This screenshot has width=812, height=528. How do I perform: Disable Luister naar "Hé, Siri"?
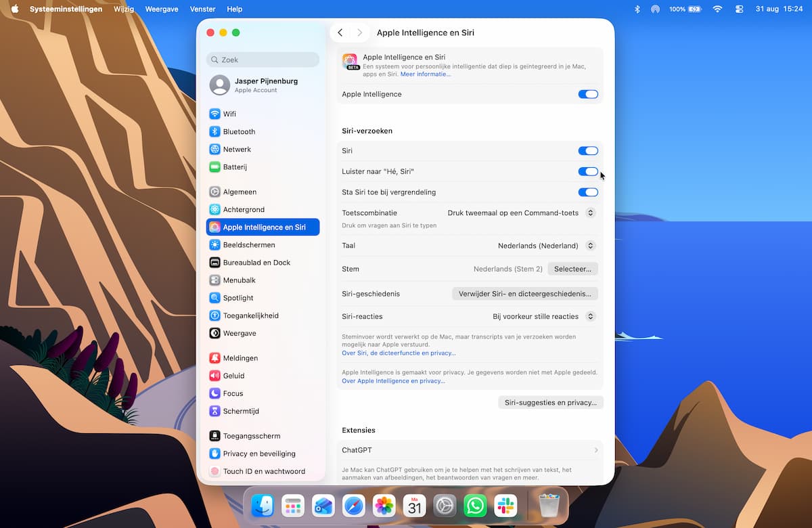(588, 171)
